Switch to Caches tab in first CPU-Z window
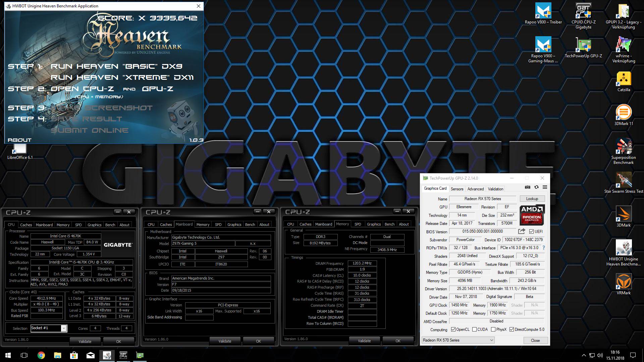The image size is (644, 362). [26, 225]
